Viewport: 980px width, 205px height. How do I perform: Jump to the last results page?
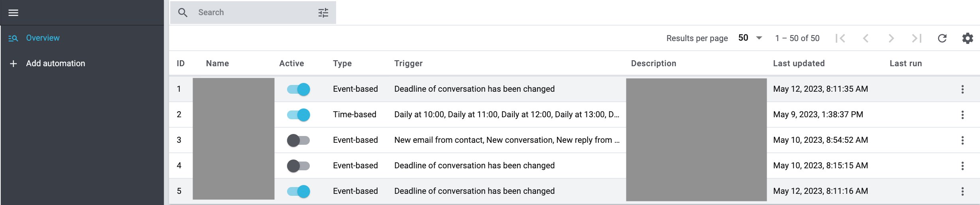(x=917, y=38)
